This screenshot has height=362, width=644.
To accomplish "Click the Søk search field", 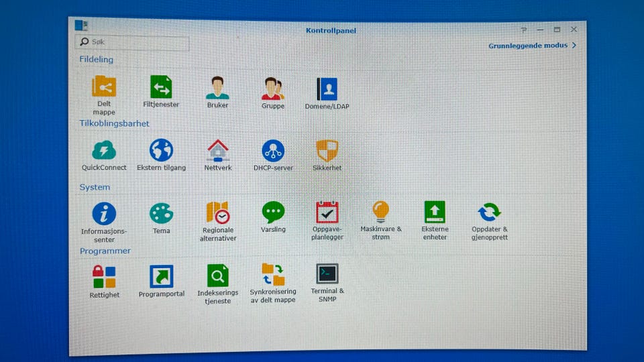I will (x=132, y=42).
